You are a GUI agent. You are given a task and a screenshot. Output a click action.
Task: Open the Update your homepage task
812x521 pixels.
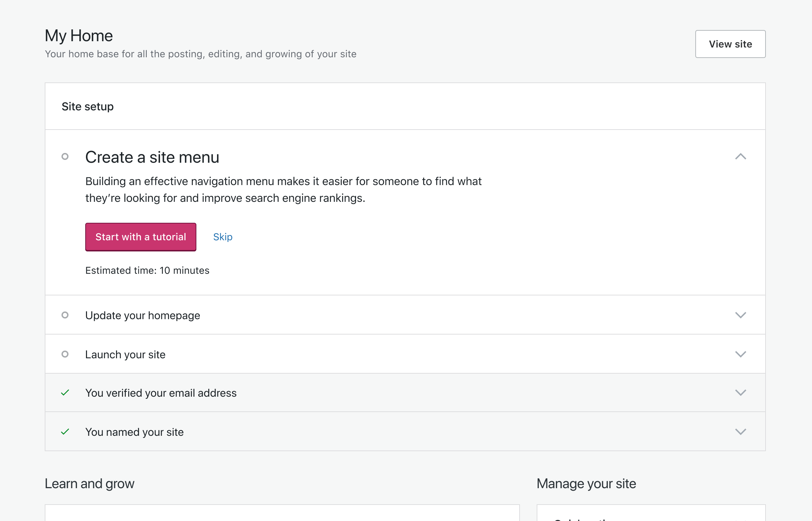143,315
